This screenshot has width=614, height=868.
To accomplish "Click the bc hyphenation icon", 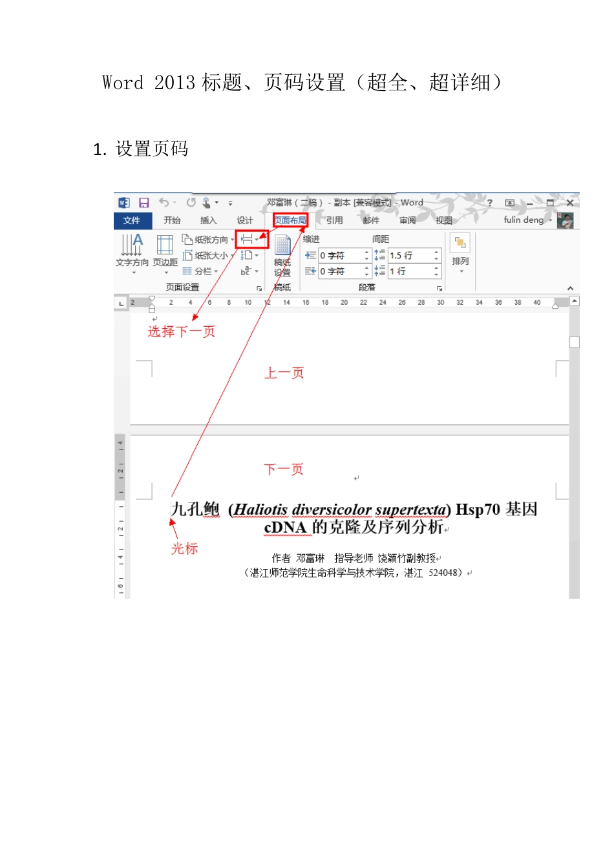I will (249, 271).
